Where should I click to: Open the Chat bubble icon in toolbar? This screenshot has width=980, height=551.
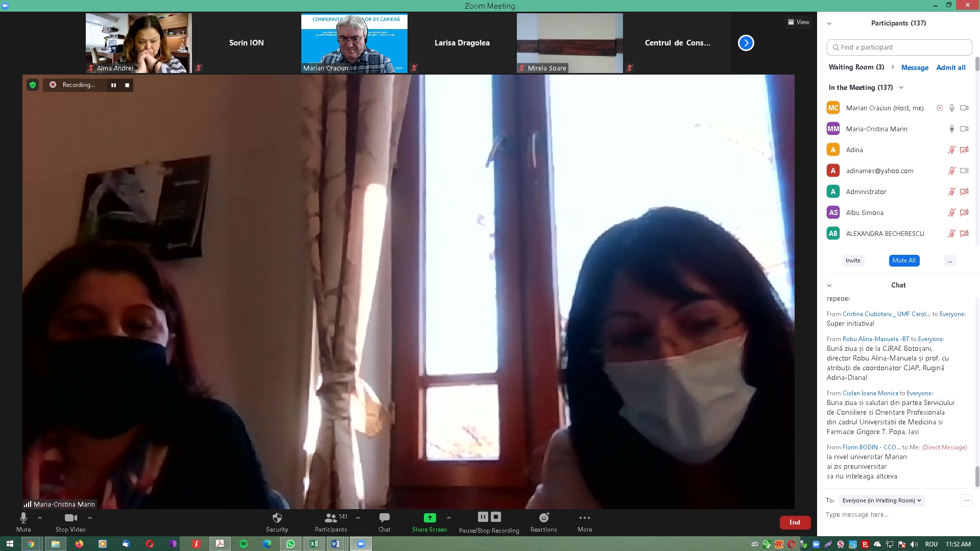(385, 518)
